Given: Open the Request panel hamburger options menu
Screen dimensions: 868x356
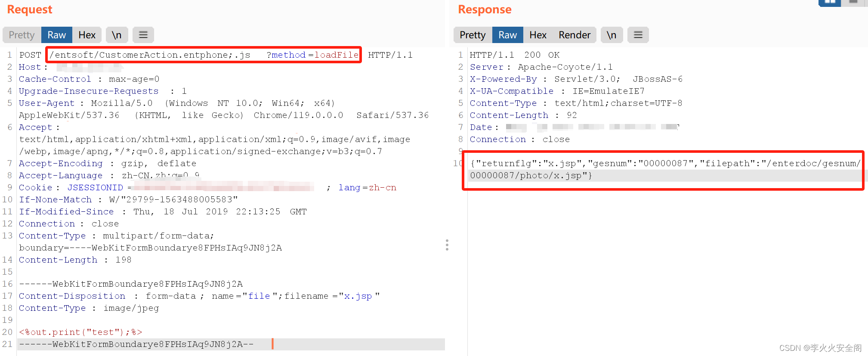Looking at the screenshot, I should coord(143,35).
